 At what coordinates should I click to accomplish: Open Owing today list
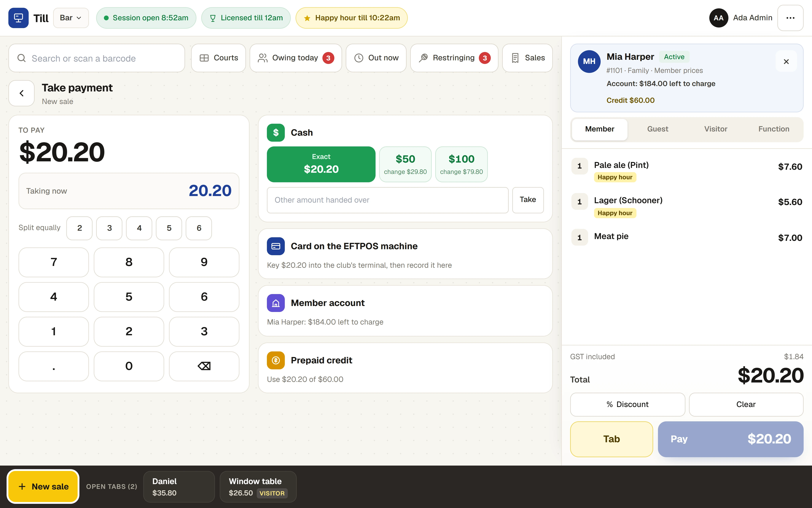[x=296, y=58]
